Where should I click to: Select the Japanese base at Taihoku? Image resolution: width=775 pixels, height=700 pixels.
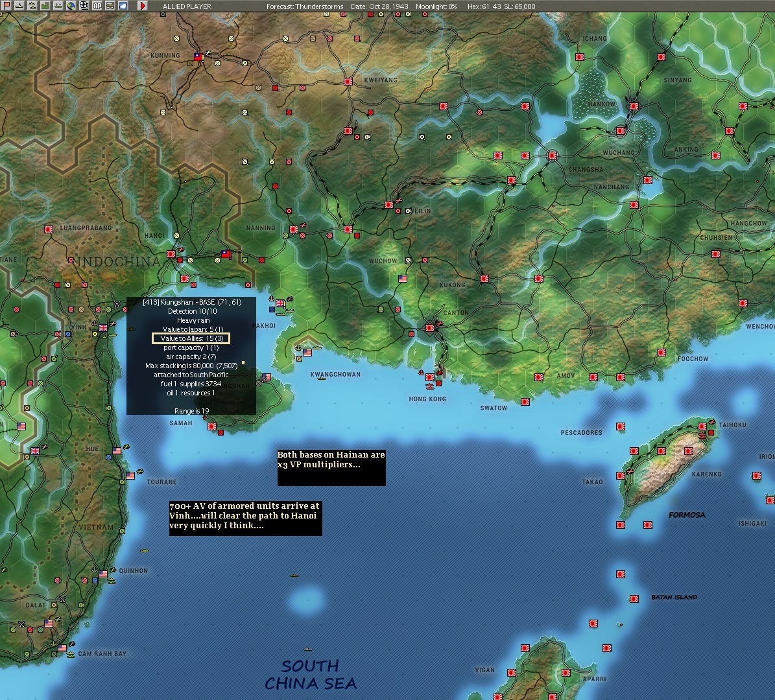pos(702,426)
